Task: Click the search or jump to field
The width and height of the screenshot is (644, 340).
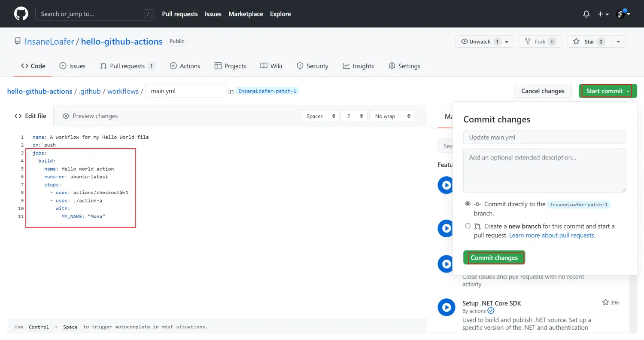Action: (94, 14)
